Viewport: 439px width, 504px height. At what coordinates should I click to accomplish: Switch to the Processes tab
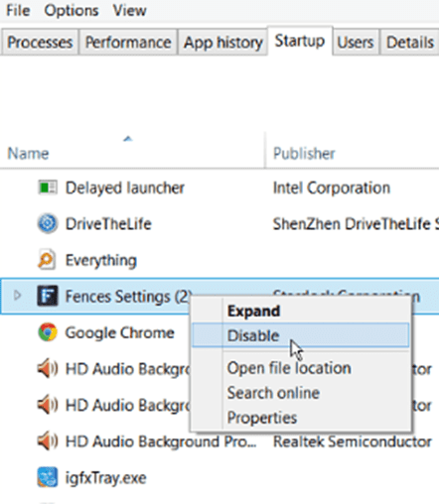point(40,43)
